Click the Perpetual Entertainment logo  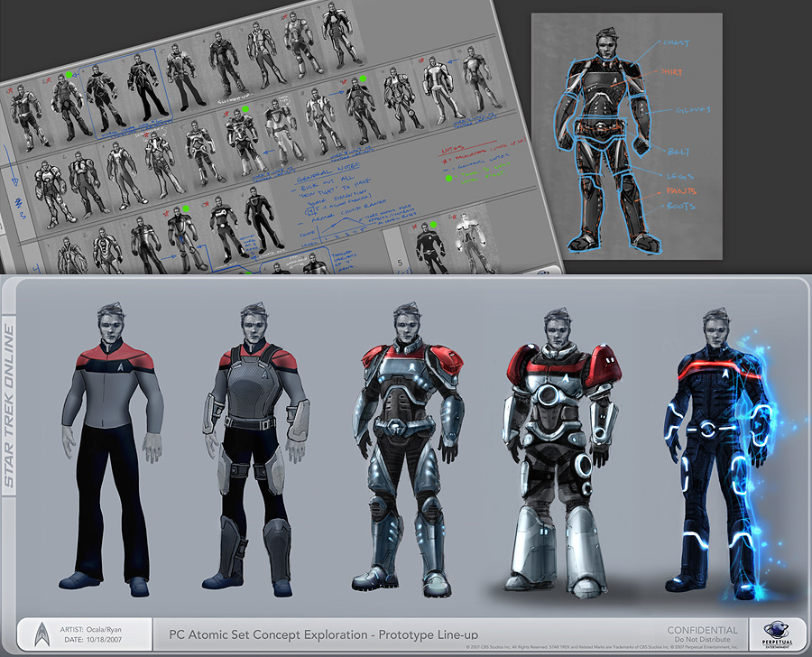[777, 634]
